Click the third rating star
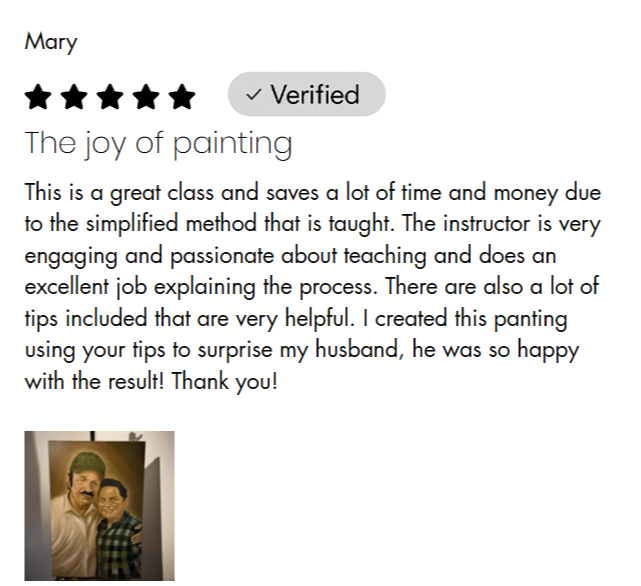The width and height of the screenshot is (641, 586). [x=110, y=97]
